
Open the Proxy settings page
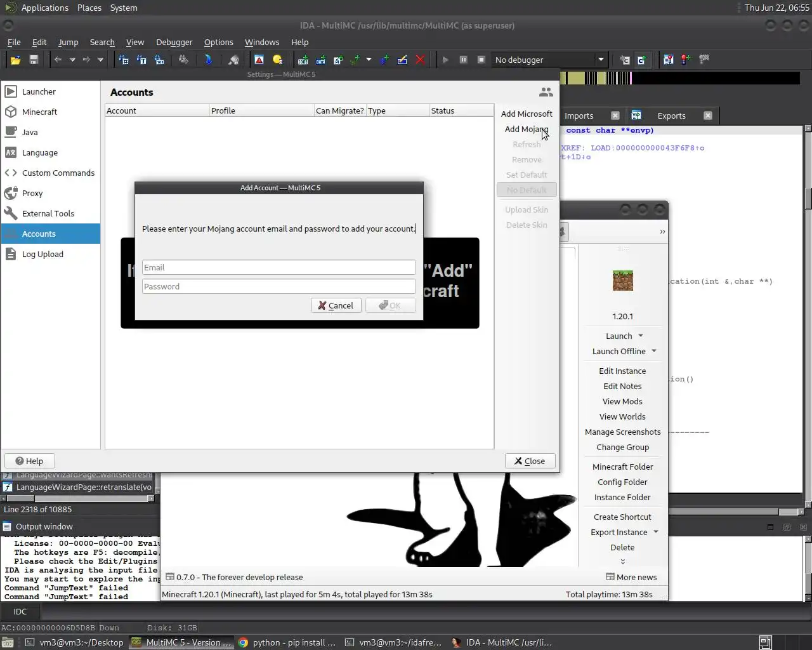click(51, 193)
